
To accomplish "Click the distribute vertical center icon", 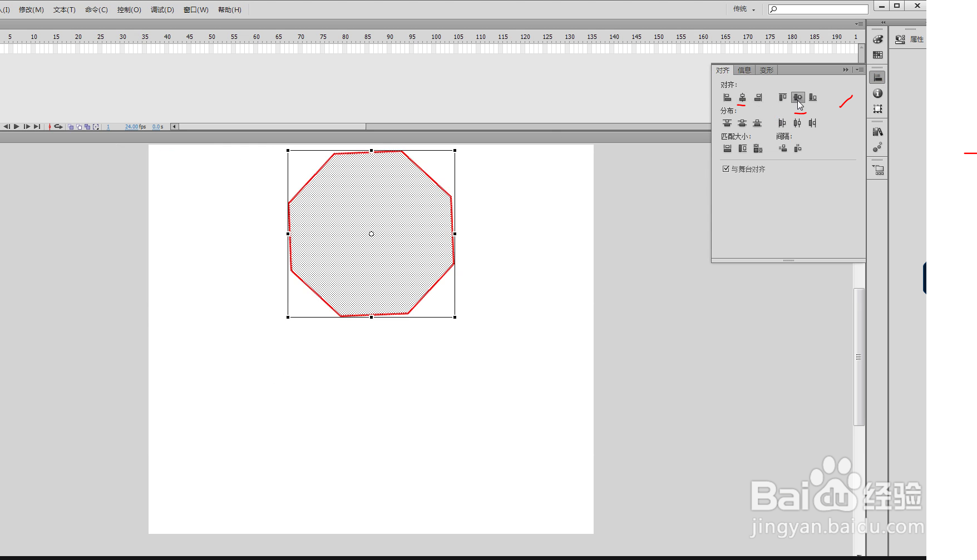I will point(743,123).
